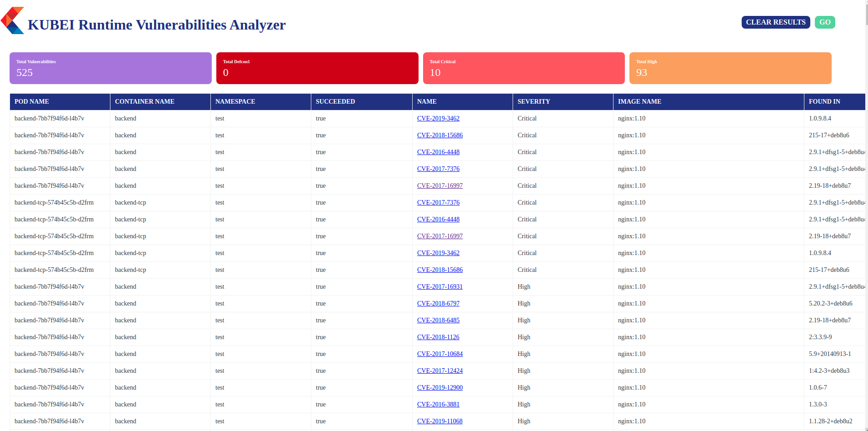Open the CVE-2017-16931 link
Screen dimensions: 868x431
440,286
